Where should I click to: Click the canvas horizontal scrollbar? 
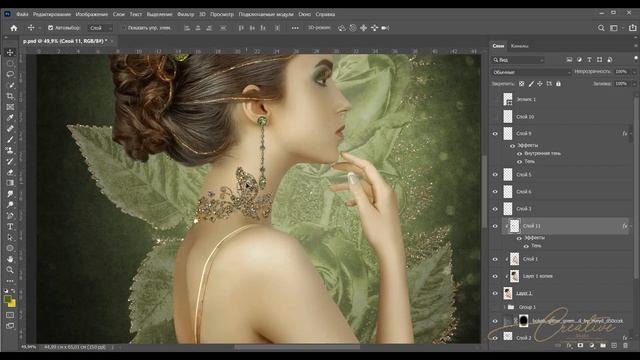(297, 347)
